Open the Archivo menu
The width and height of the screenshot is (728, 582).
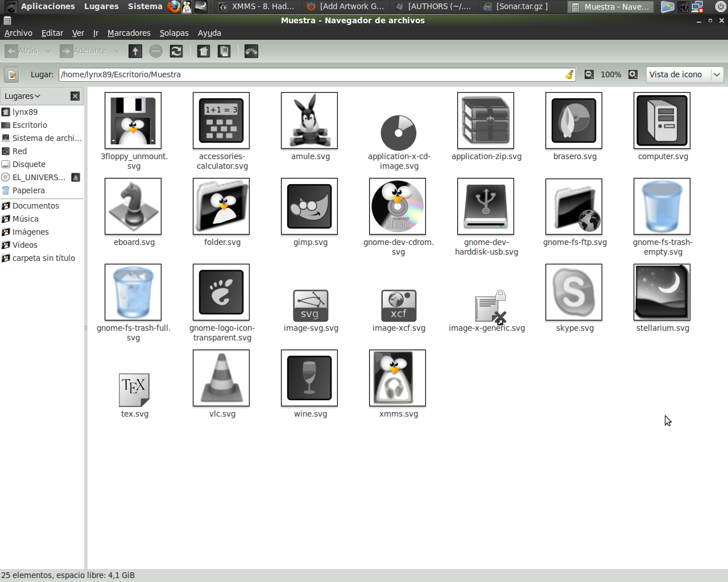18,33
